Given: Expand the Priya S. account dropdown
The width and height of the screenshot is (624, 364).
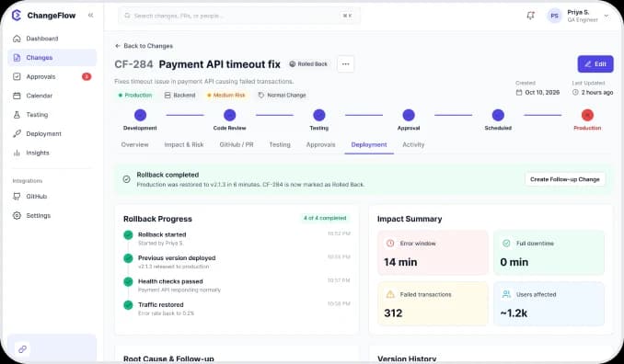Looking at the screenshot, I should (x=607, y=16).
